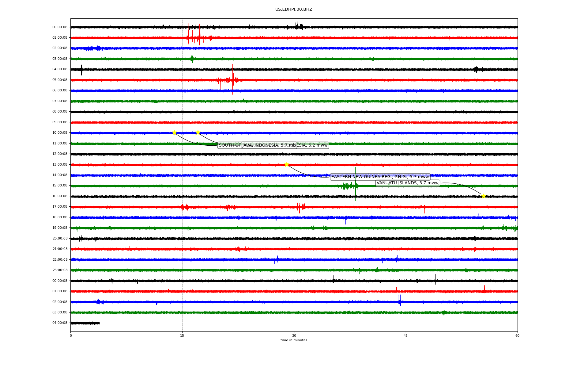Click the 12:00:08 row time label
Viewport: 588px width, 368px height.
point(60,154)
